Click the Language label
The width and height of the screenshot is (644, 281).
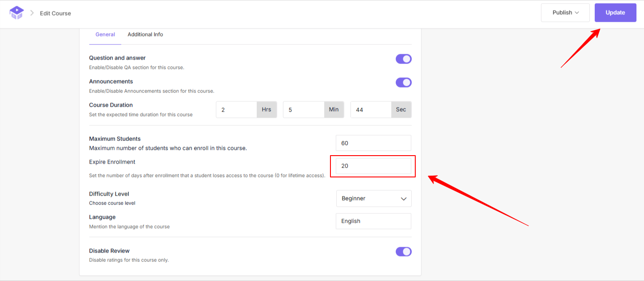point(102,217)
